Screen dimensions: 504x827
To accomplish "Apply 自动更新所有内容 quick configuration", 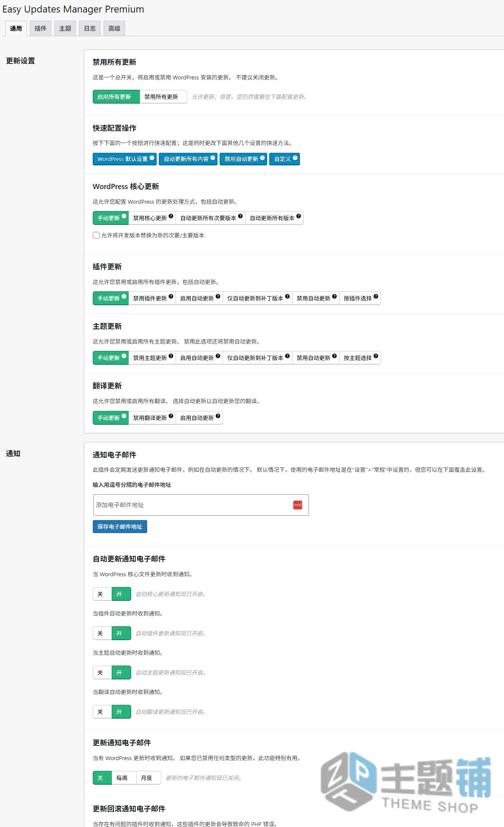I will (188, 159).
